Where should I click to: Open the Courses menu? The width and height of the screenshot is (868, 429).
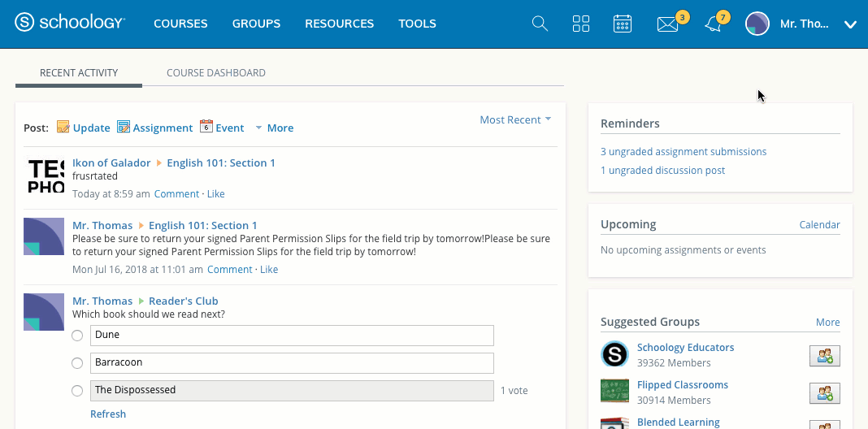pos(180,24)
